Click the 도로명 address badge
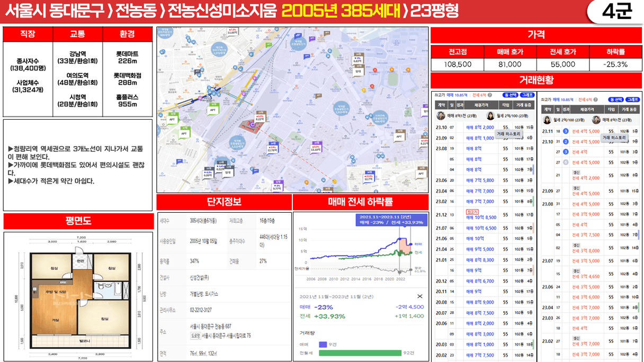The height and width of the screenshot is (362, 644). [x=195, y=336]
